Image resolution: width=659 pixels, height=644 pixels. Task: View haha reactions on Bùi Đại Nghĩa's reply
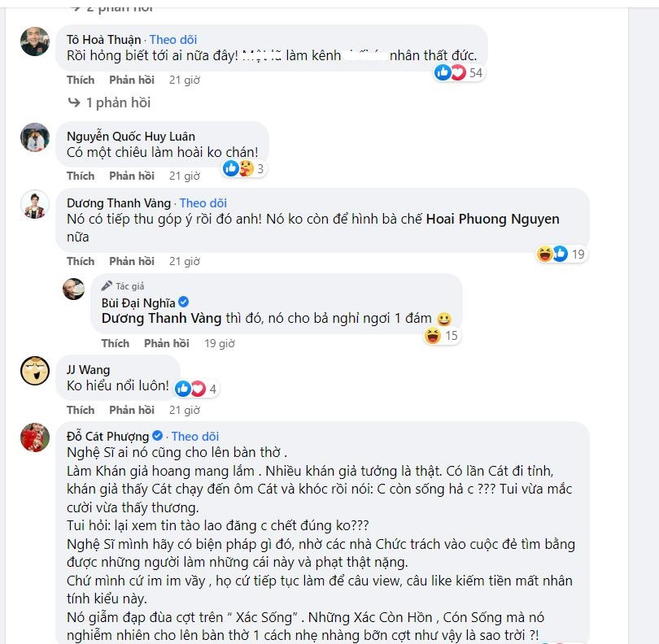(x=442, y=335)
